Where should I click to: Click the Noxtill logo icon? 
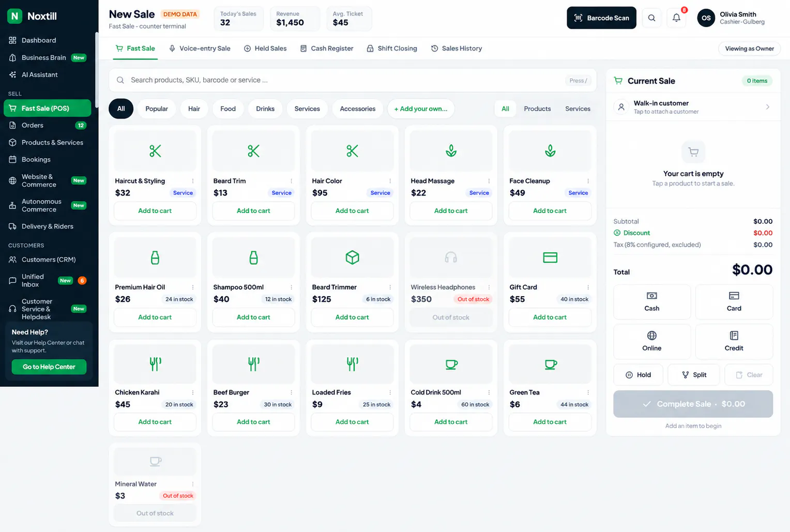point(14,16)
